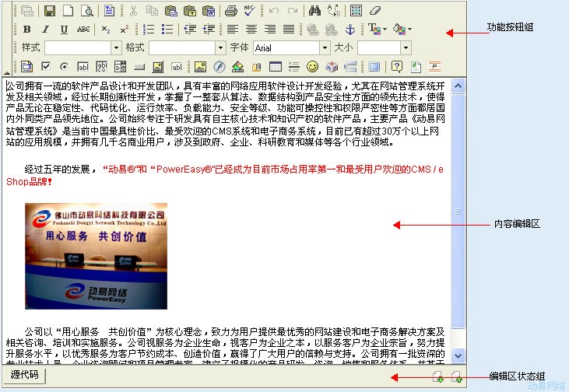Center-align the text

[251, 29]
